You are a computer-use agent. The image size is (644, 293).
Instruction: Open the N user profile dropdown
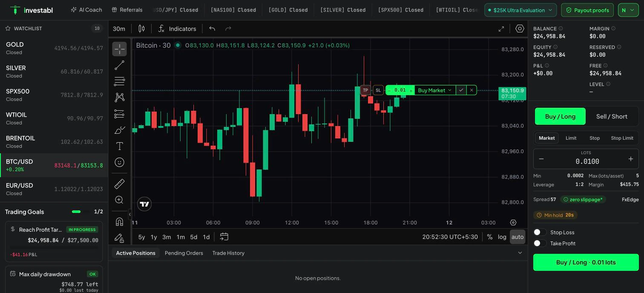tap(628, 10)
